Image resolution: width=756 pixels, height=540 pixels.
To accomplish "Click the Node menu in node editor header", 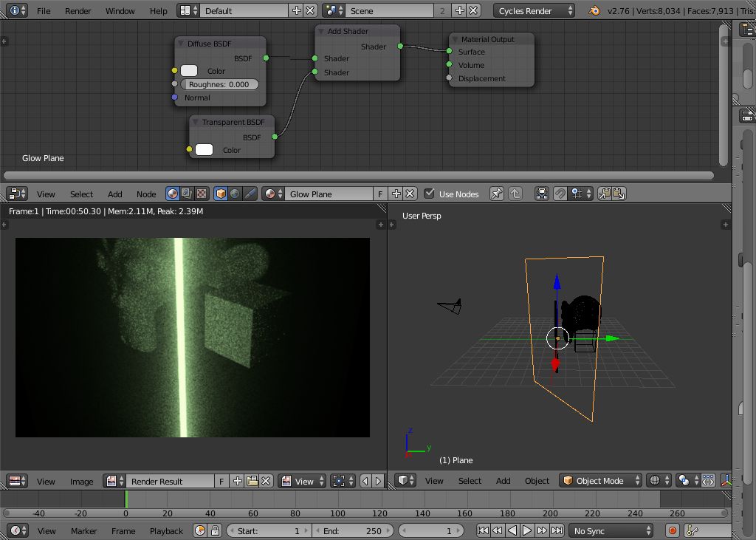I will 146,194.
